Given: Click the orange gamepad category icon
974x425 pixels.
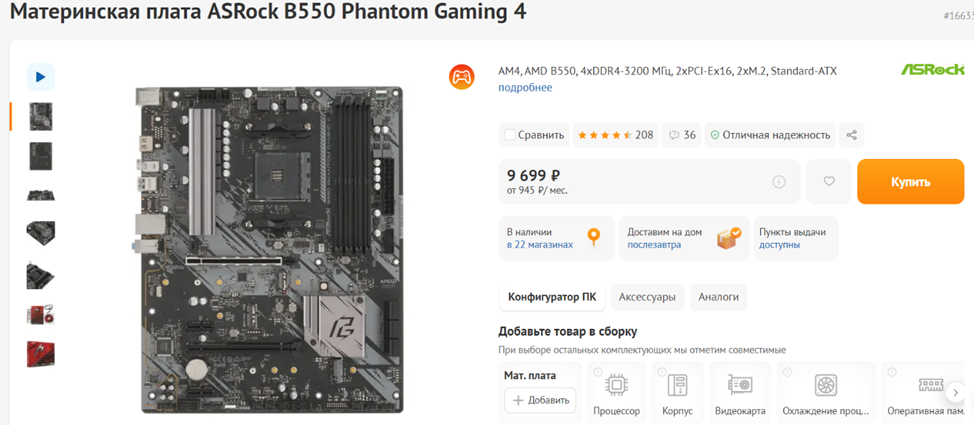Looking at the screenshot, I should (x=462, y=77).
